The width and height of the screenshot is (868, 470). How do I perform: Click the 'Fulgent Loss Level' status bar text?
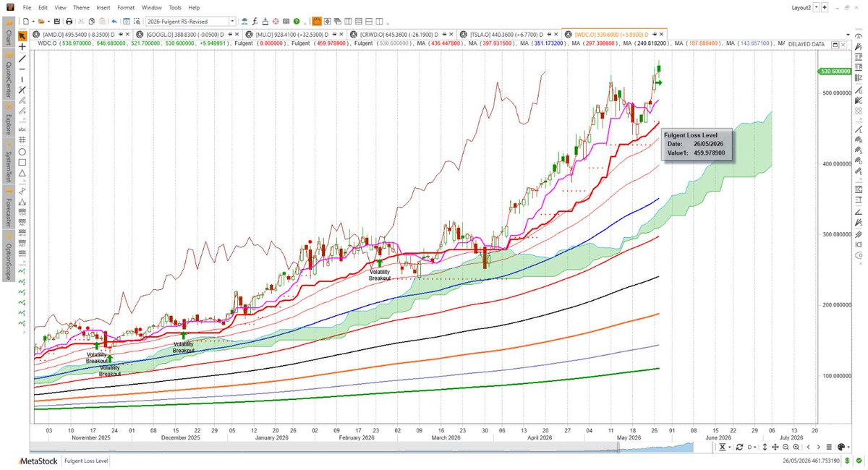pyautogui.click(x=86, y=461)
